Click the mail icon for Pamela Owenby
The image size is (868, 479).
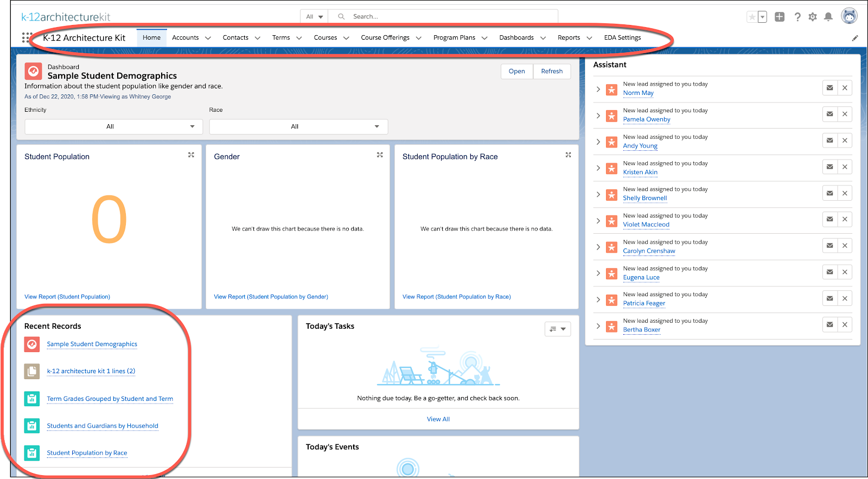tap(830, 114)
